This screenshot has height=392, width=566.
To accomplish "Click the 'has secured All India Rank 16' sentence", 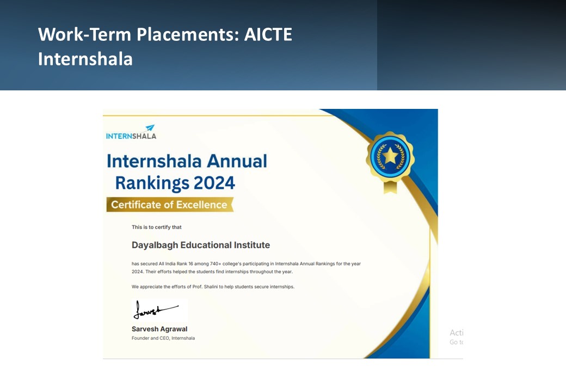I will click(246, 267).
